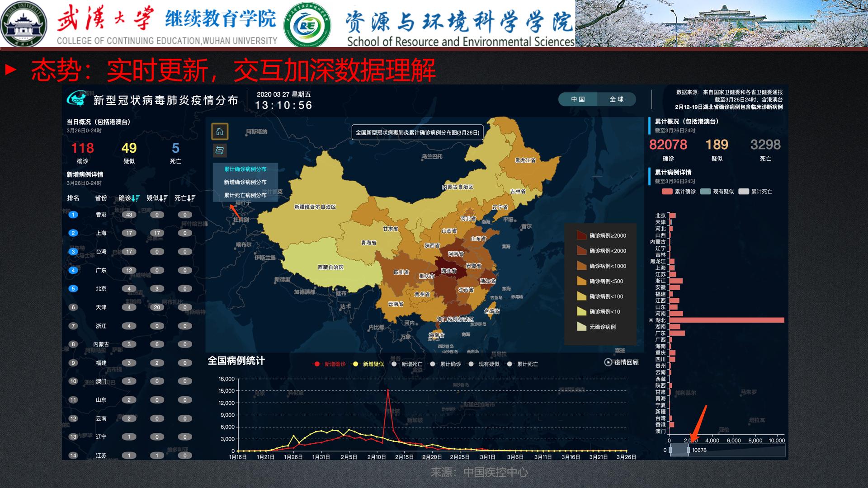This screenshot has width=868, height=488.
Task: Sort table by 疑似 column arrow
Action: (x=164, y=198)
